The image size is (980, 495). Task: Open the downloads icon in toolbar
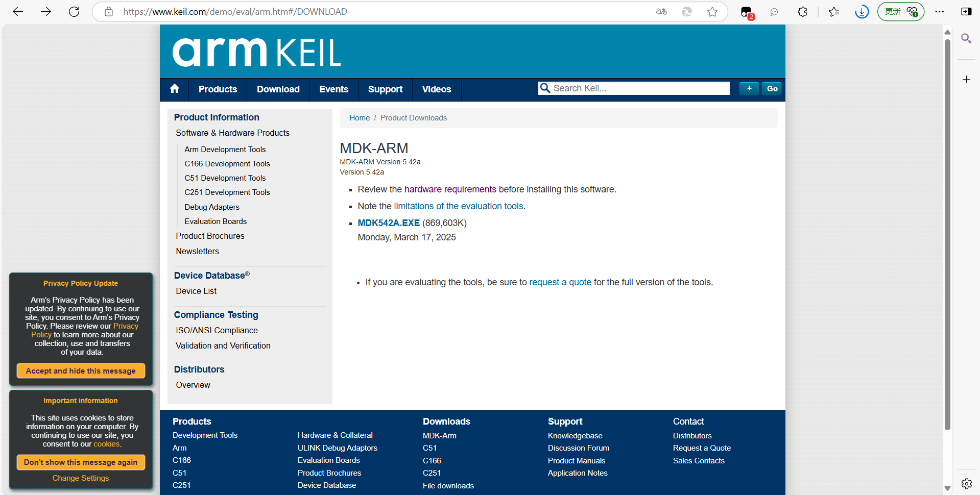point(862,12)
